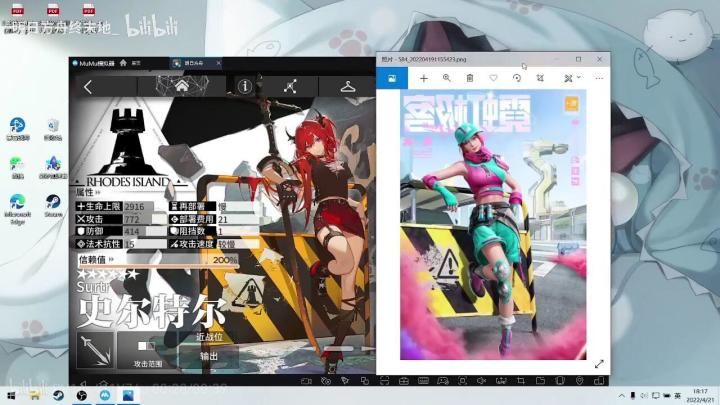
Task: Open MuMu multi-instance window icon
Action: (599, 381)
